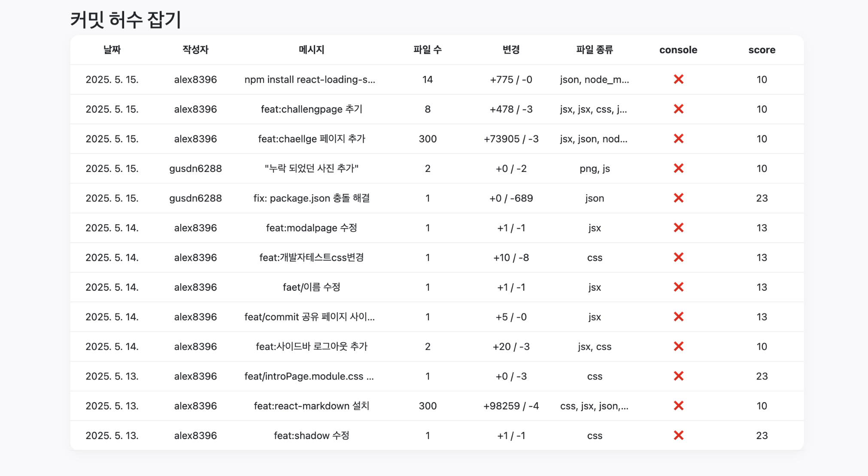Click the truncated feat/introPage.module.css message

pos(309,376)
